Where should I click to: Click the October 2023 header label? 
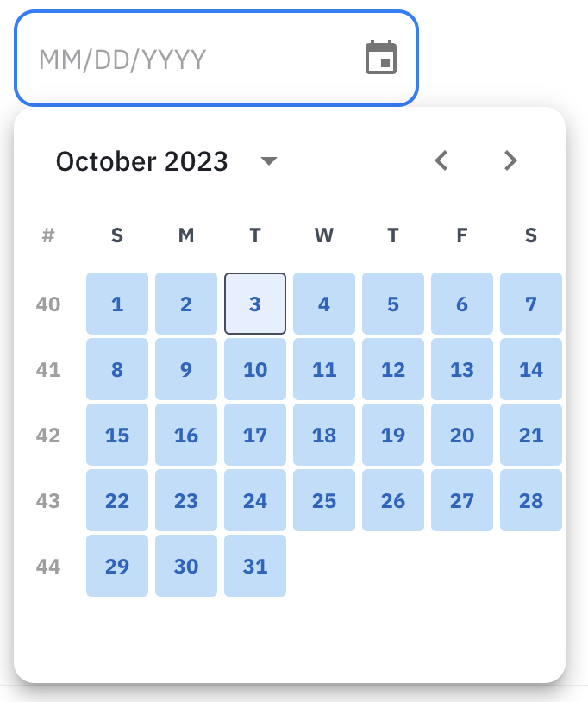pos(141,161)
